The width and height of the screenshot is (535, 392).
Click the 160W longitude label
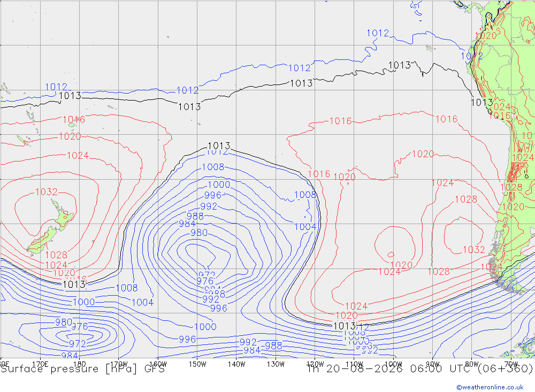pos(158,364)
